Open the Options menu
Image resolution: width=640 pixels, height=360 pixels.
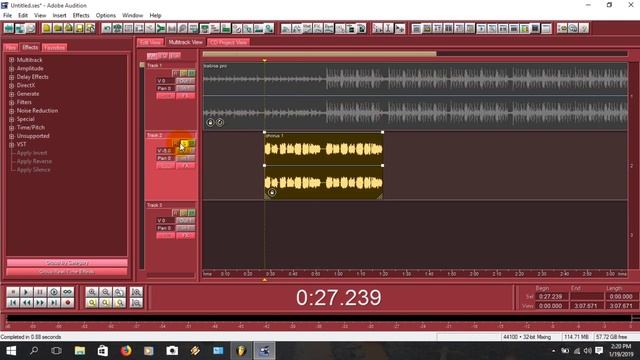click(x=106, y=15)
